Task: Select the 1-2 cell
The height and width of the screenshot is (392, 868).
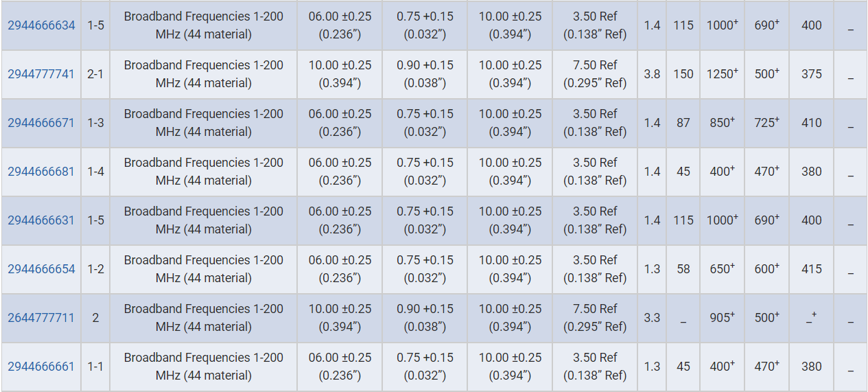Action: click(x=95, y=269)
